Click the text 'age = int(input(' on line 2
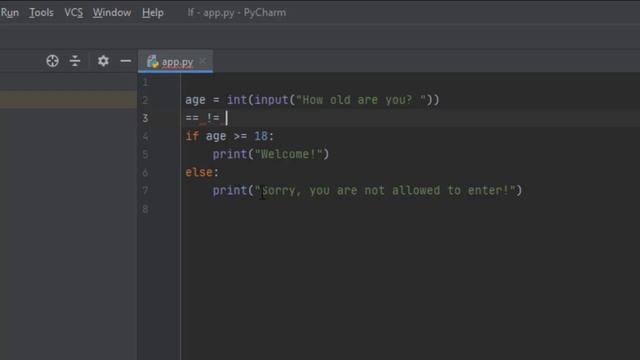 tap(240, 100)
